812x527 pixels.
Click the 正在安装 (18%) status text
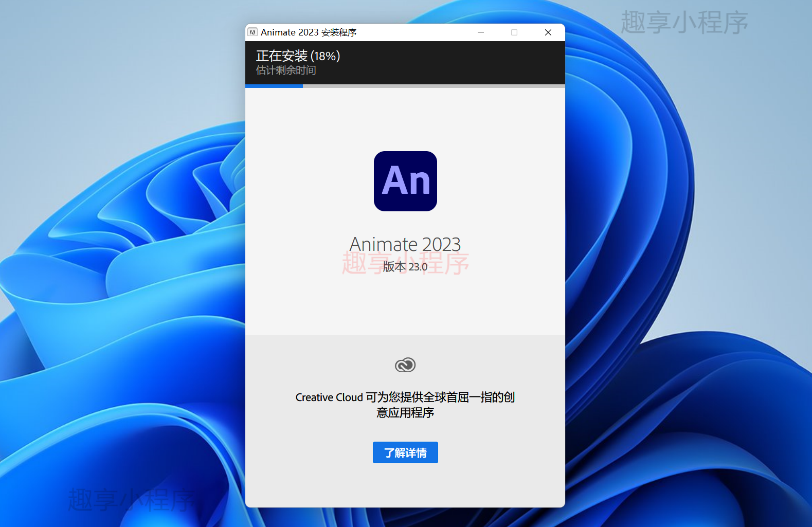(298, 56)
